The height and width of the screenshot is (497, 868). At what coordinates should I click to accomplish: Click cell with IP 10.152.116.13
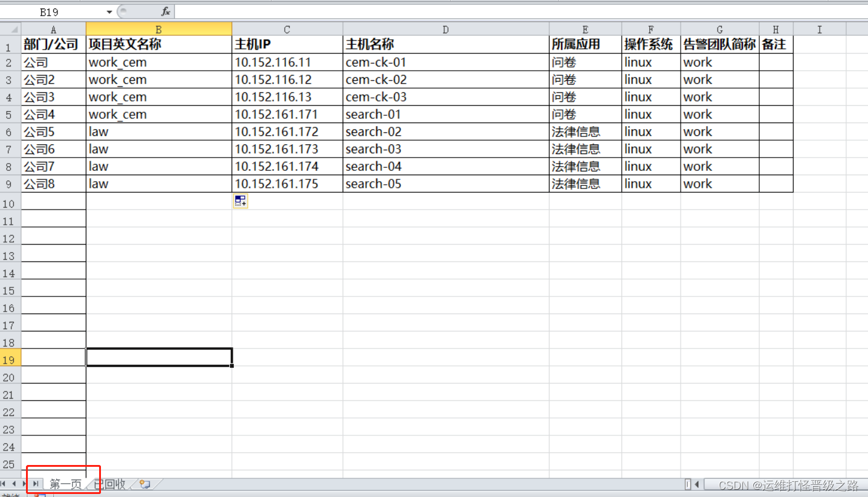point(287,97)
